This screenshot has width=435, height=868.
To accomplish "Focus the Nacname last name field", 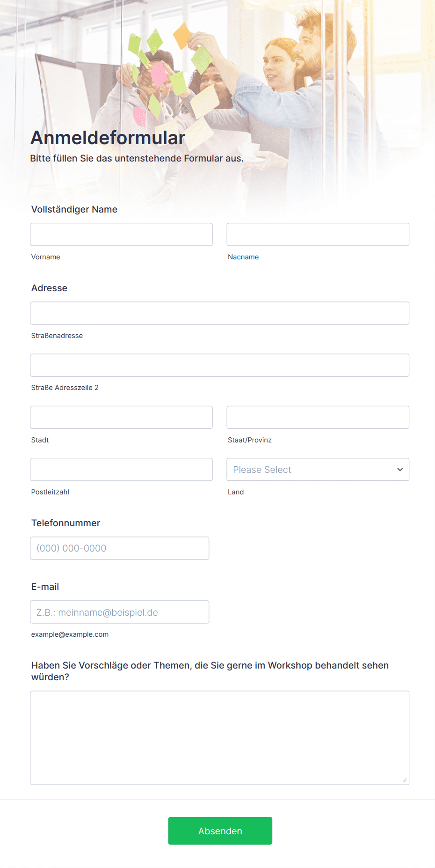I will click(318, 235).
